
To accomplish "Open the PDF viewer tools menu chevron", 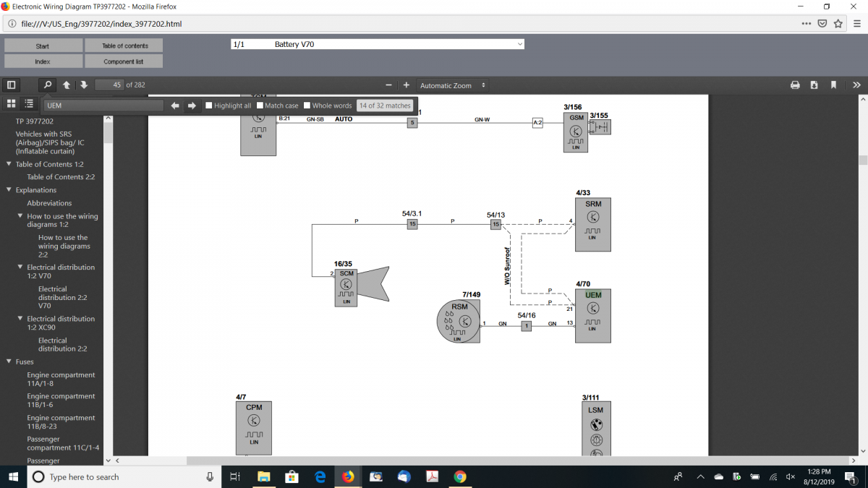I will coord(856,85).
